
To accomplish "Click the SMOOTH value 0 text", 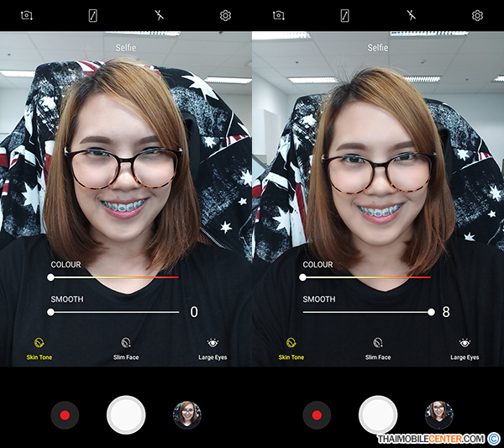I will 194,312.
